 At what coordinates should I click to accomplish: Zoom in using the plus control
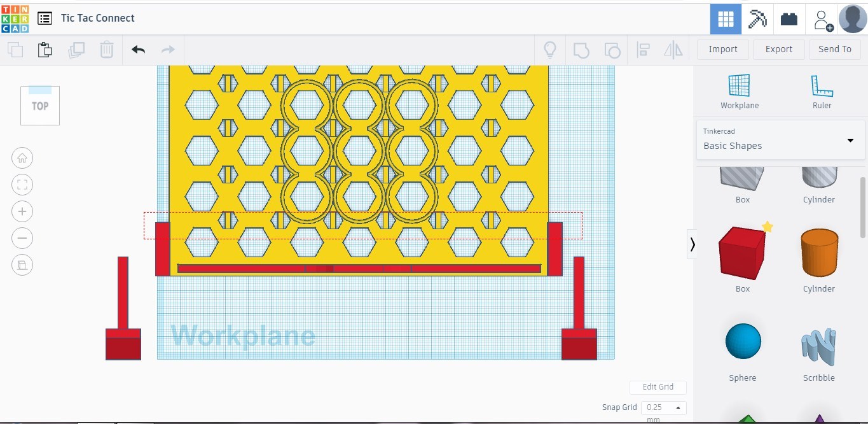point(22,211)
